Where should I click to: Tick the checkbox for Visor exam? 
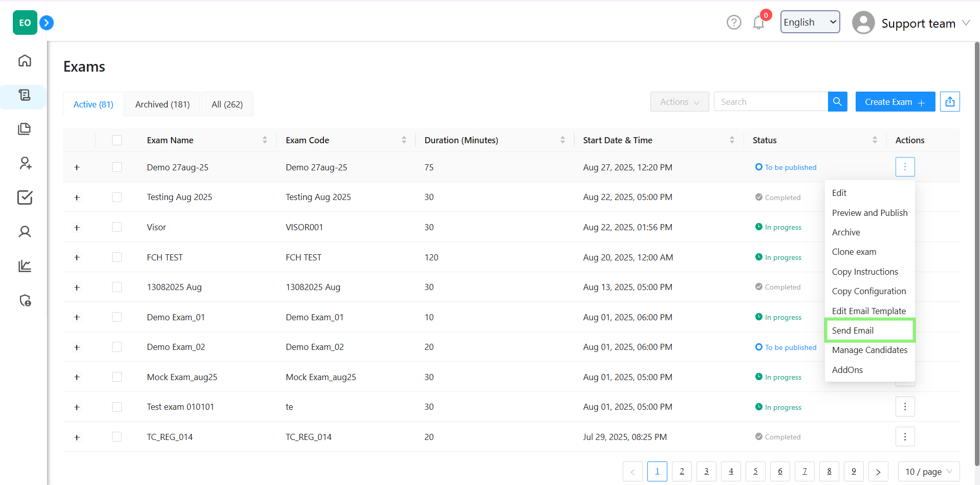[117, 227]
